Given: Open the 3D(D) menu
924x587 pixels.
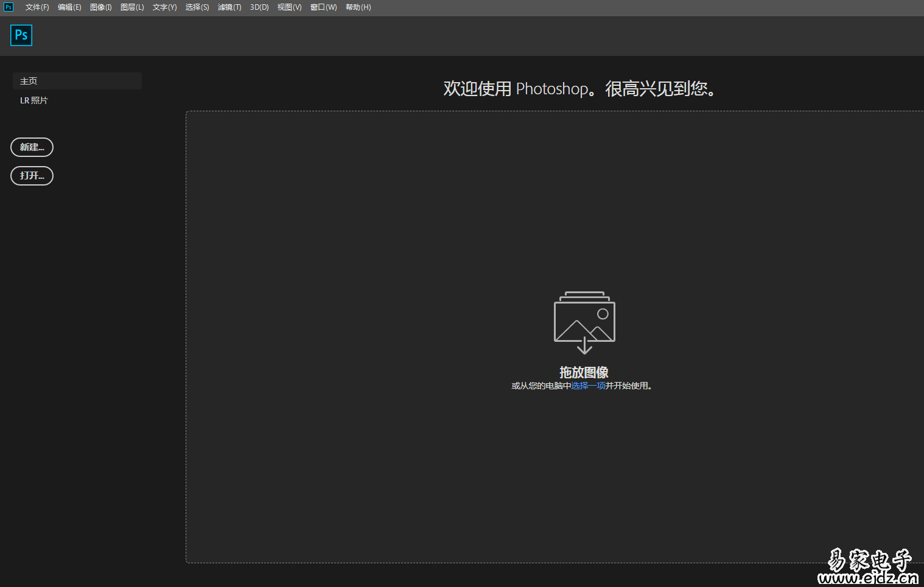Looking at the screenshot, I should pyautogui.click(x=259, y=7).
